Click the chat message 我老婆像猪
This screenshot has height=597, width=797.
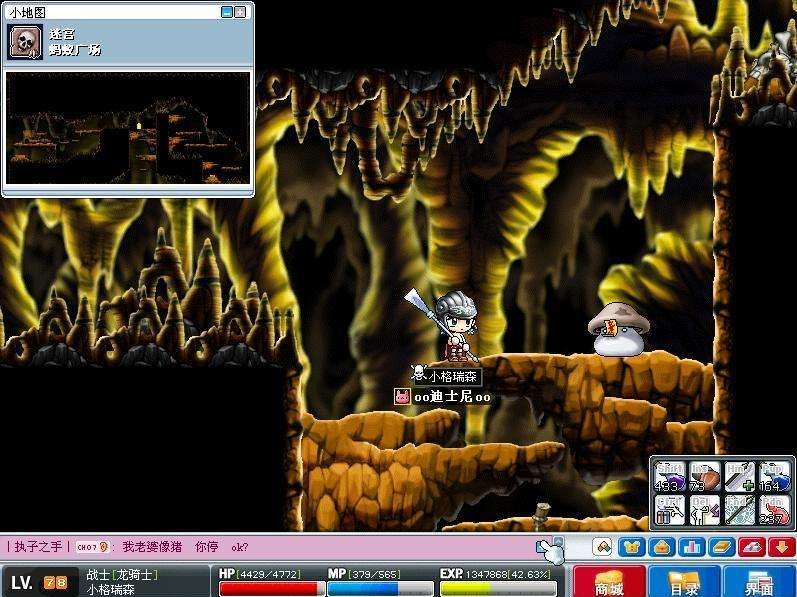click(152, 547)
